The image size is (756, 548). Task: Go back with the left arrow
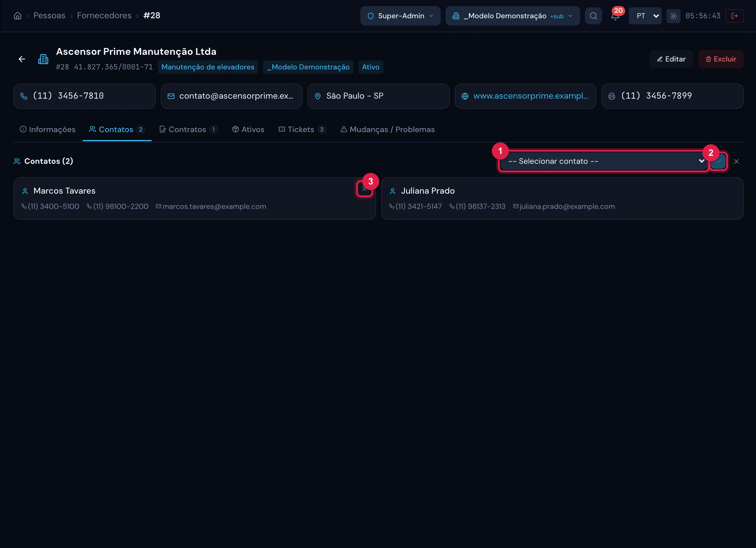(x=22, y=59)
